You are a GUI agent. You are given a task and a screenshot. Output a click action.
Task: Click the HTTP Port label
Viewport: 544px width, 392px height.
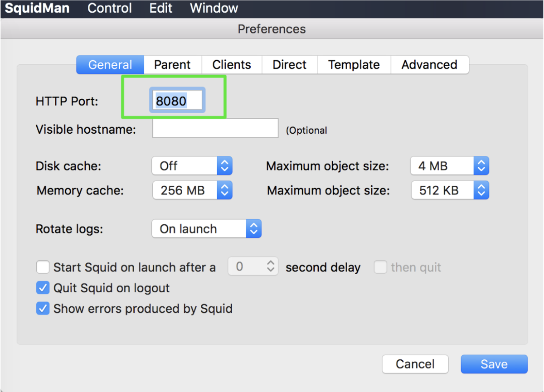click(x=67, y=101)
